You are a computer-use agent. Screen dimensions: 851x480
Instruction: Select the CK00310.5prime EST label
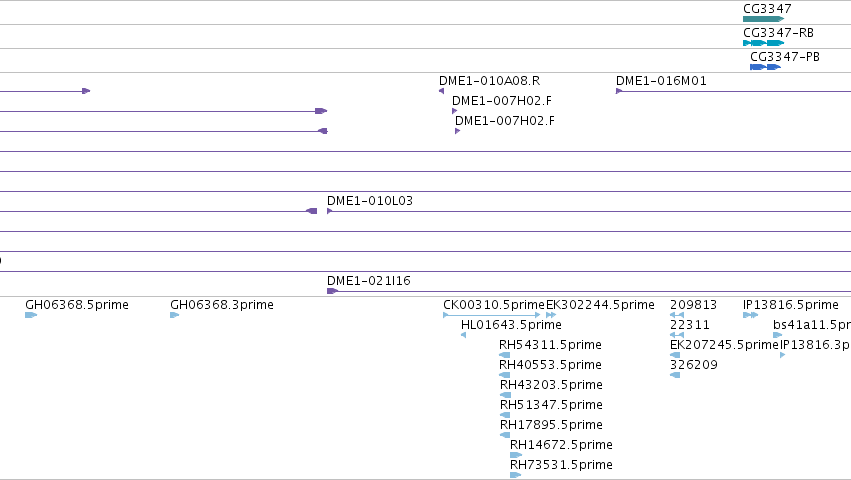pyautogui.click(x=494, y=305)
